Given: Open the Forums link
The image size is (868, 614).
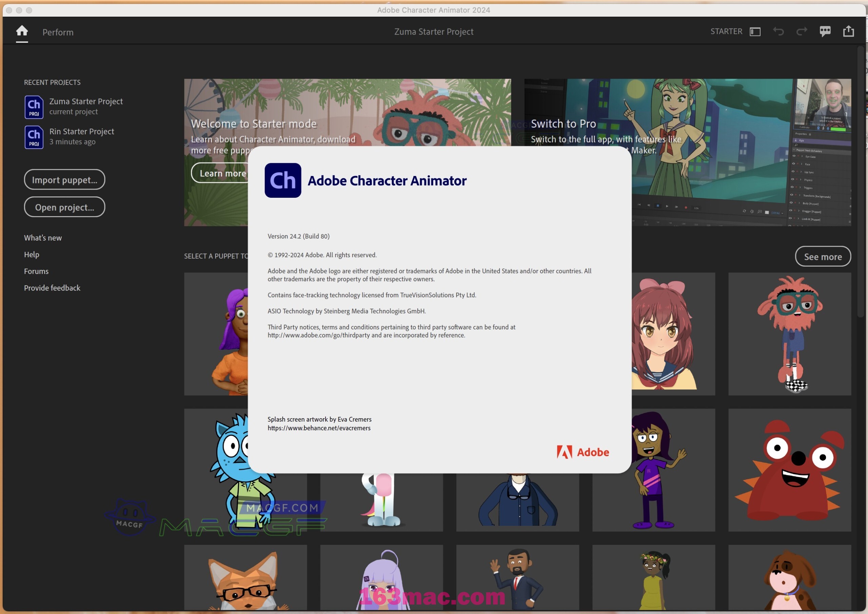Looking at the screenshot, I should click(36, 271).
